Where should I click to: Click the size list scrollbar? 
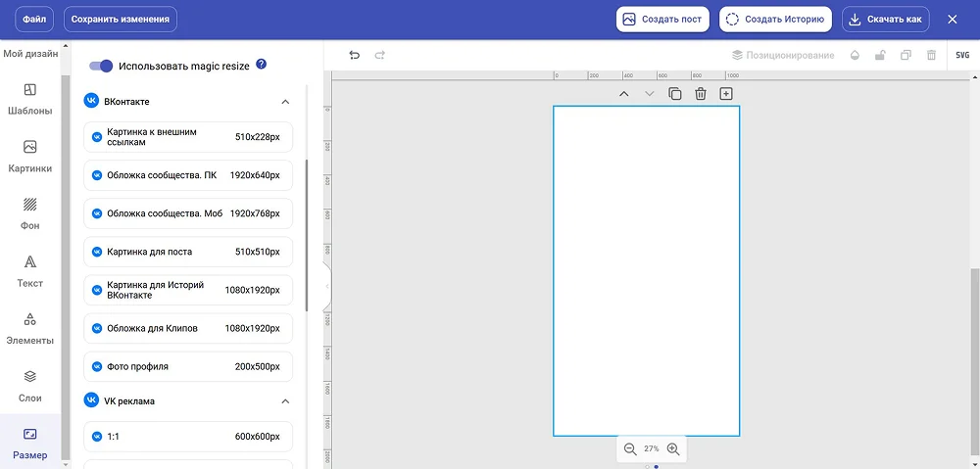click(x=306, y=235)
